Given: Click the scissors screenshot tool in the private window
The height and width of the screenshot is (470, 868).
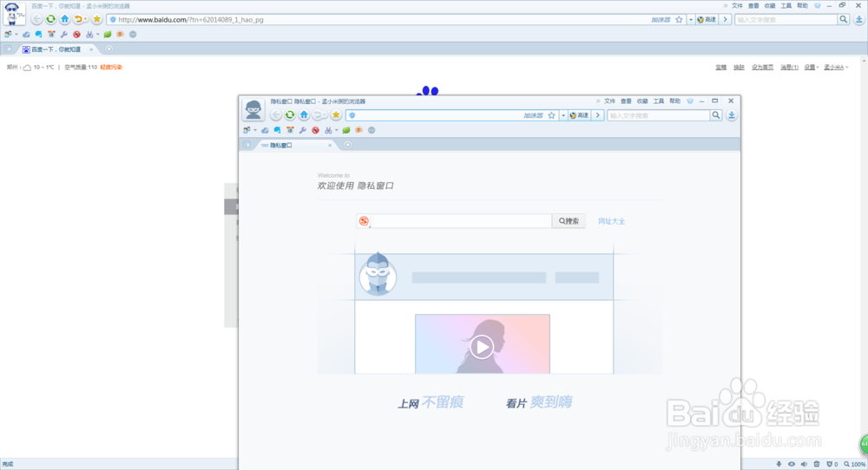Looking at the screenshot, I should tap(328, 130).
